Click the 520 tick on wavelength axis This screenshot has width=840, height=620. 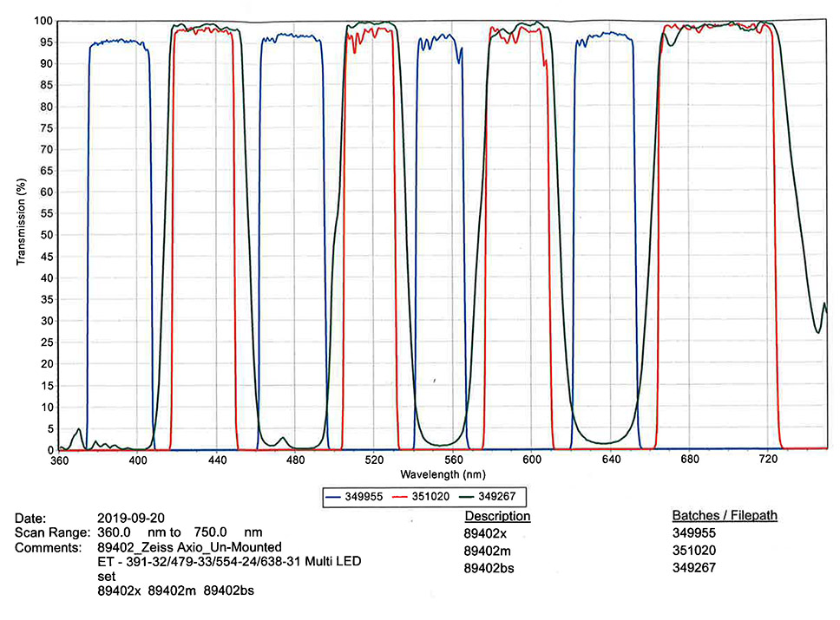(x=374, y=460)
